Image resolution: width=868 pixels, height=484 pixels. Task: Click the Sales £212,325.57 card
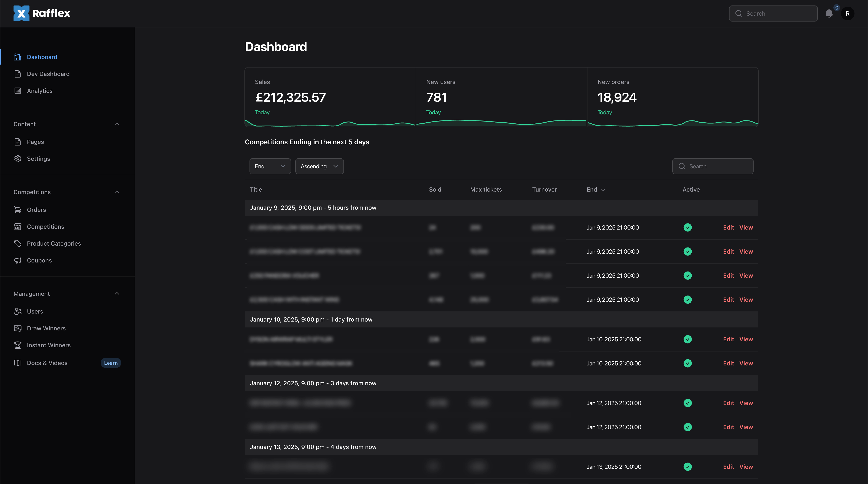coord(330,97)
